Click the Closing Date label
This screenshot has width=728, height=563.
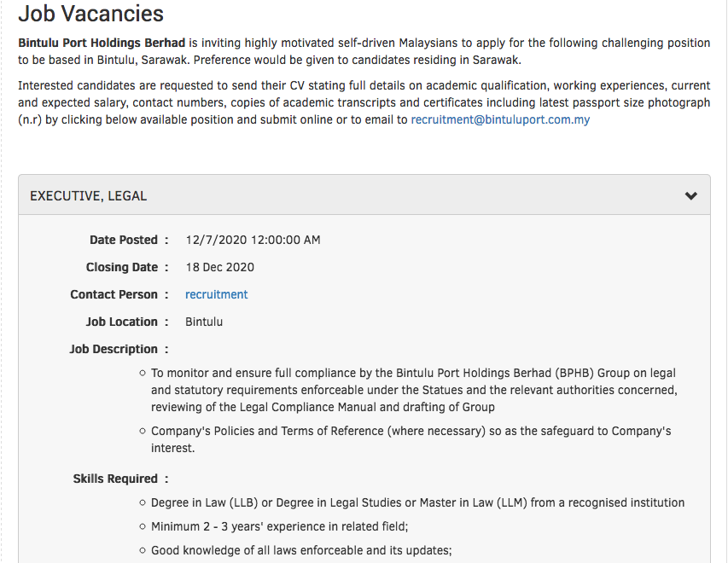click(x=122, y=267)
